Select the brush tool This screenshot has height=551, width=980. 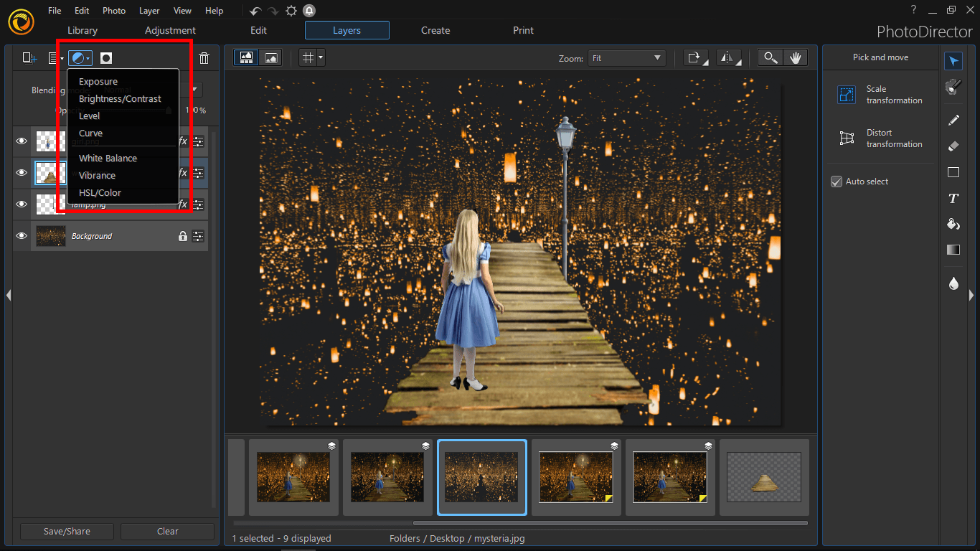pos(953,87)
